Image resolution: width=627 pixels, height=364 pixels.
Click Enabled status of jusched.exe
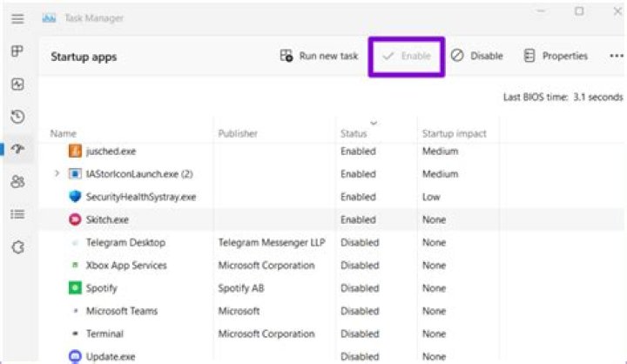pyautogui.click(x=358, y=152)
